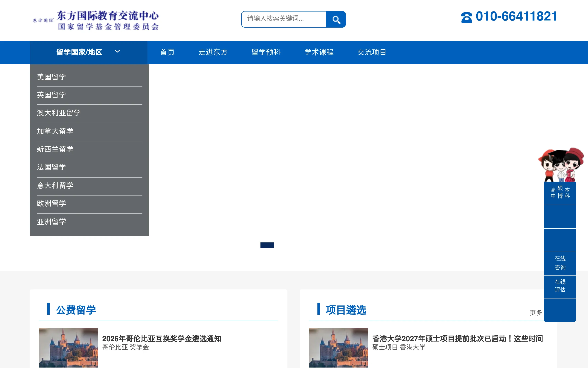Click the 留学国家/地区 menu label
Image resolution: width=588 pixels, height=368 pixels.
pyautogui.click(x=79, y=52)
